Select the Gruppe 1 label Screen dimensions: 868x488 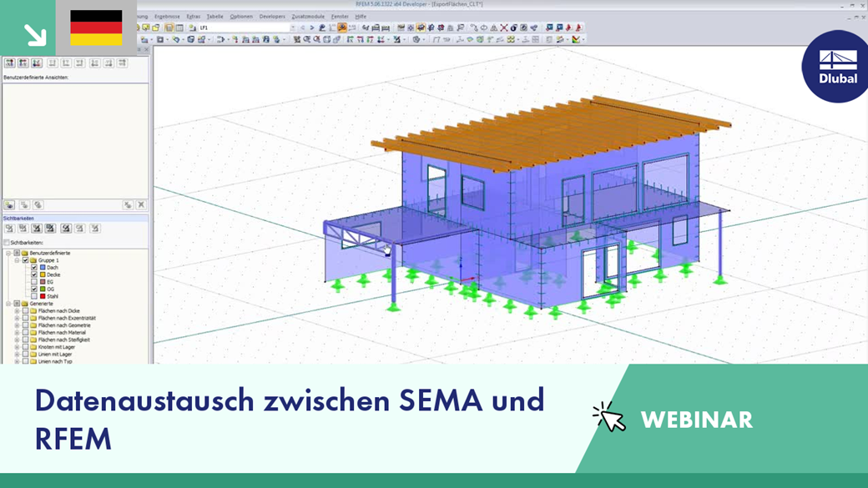click(x=48, y=260)
